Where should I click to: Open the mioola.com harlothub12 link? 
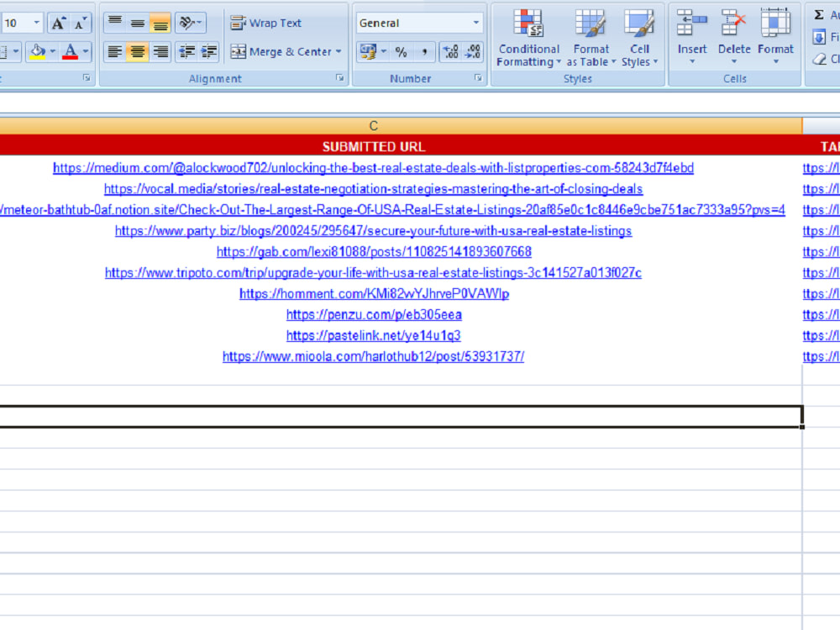[374, 356]
